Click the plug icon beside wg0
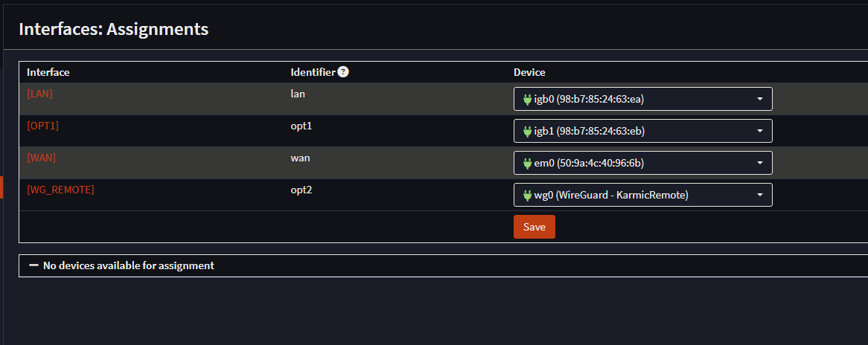 [528, 196]
